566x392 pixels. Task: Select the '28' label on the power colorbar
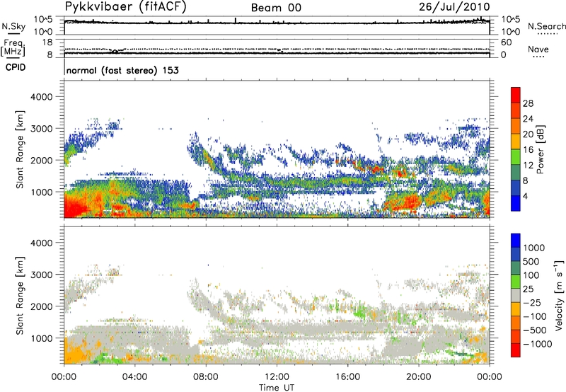528,103
